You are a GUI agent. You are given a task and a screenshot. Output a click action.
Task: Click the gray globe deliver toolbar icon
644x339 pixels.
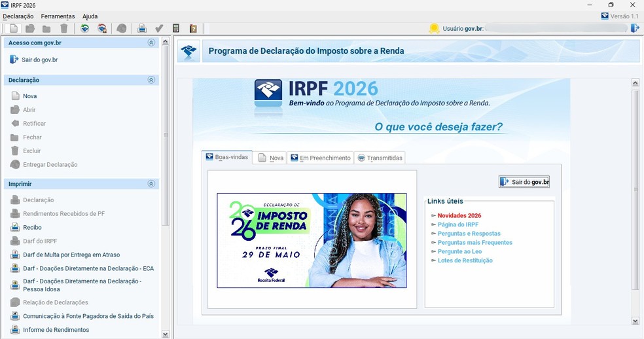122,28
